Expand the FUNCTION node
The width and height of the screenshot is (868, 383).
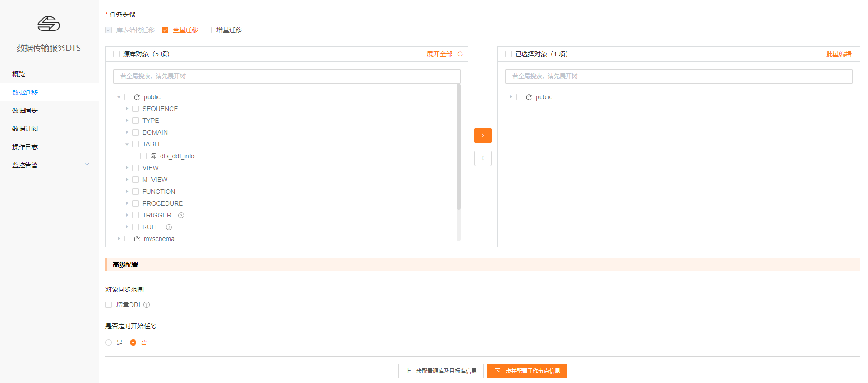coord(127,191)
